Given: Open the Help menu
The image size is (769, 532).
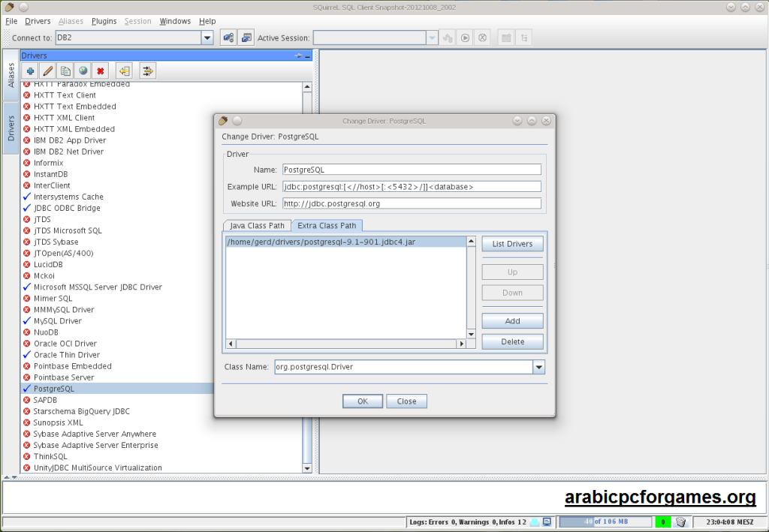Looking at the screenshot, I should point(207,21).
